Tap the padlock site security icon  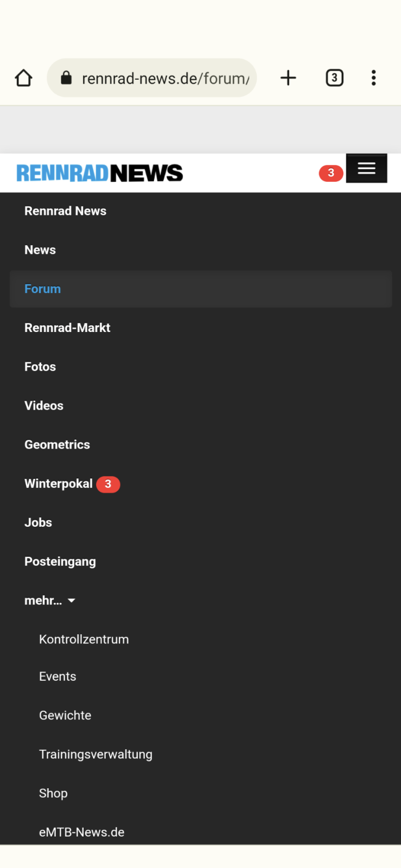point(66,78)
